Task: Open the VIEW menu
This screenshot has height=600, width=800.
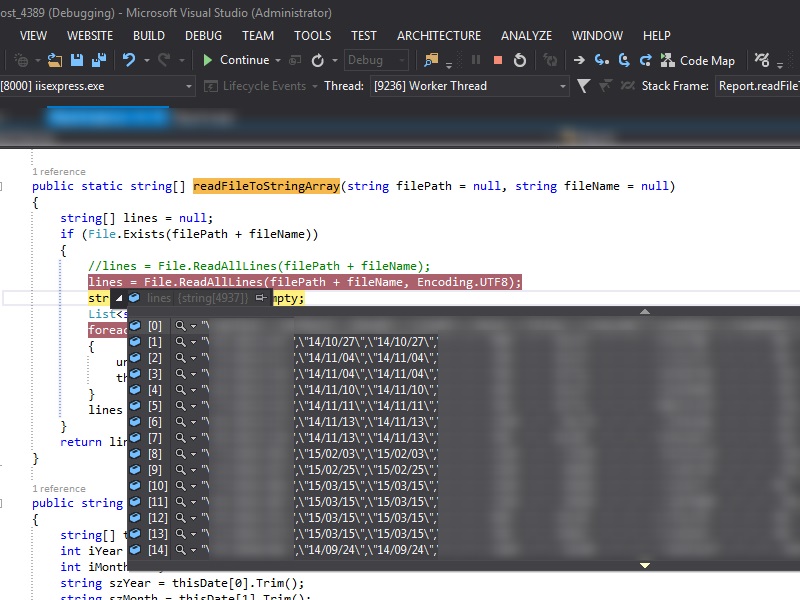Action: (33, 36)
